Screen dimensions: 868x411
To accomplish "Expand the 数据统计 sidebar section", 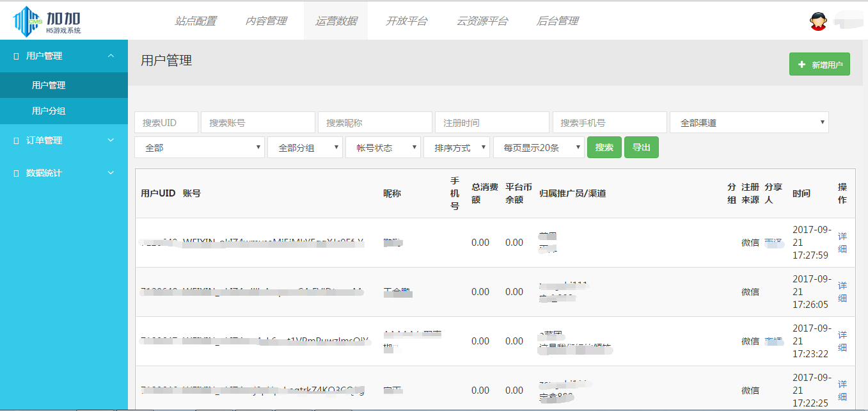I will point(110,172).
